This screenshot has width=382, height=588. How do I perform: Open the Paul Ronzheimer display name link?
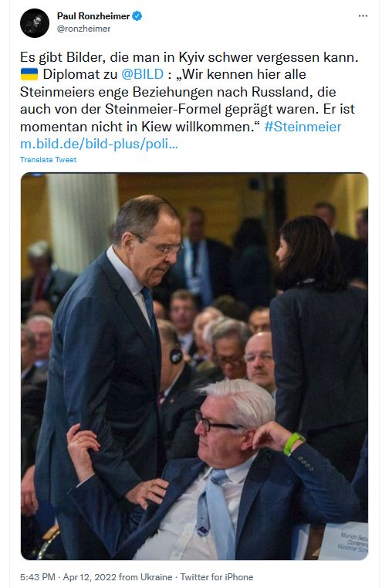(x=93, y=16)
